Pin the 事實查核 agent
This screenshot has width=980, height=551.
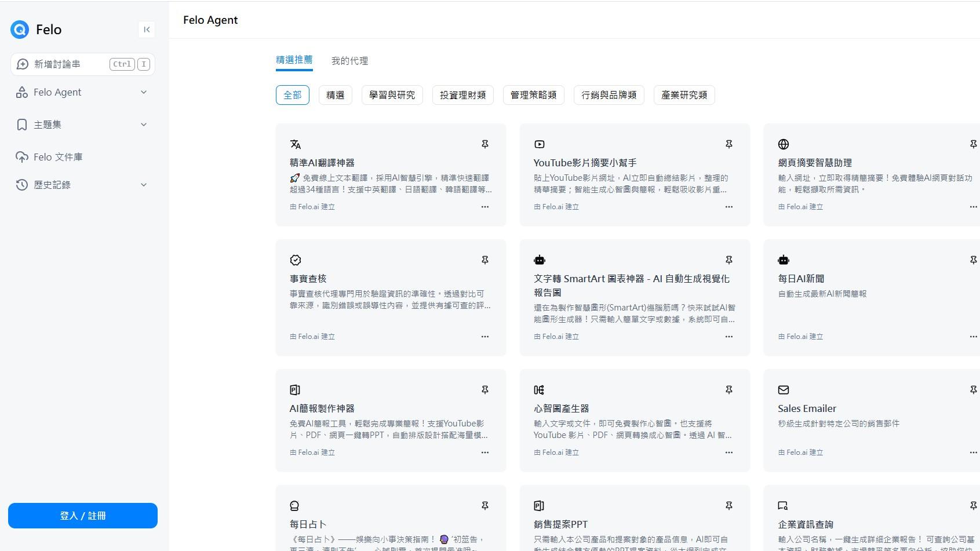pyautogui.click(x=485, y=260)
